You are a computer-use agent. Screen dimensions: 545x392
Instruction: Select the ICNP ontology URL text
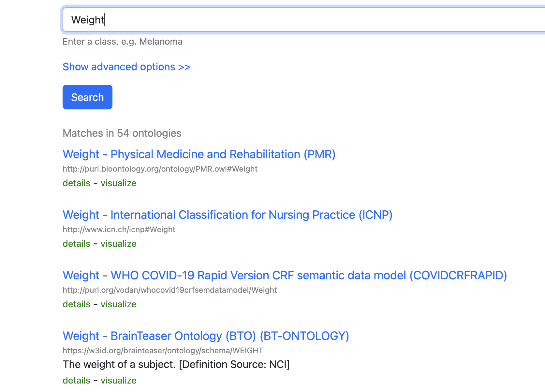point(119,229)
